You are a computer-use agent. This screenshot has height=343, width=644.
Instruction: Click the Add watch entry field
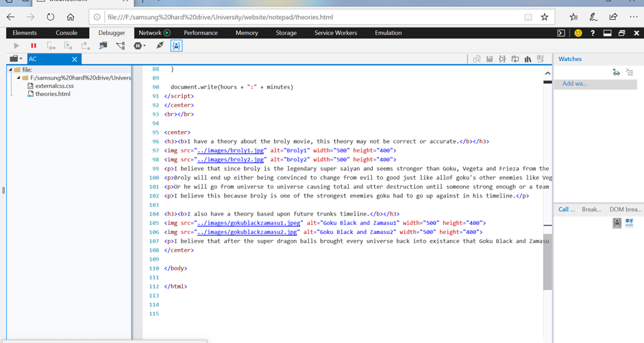click(x=595, y=84)
